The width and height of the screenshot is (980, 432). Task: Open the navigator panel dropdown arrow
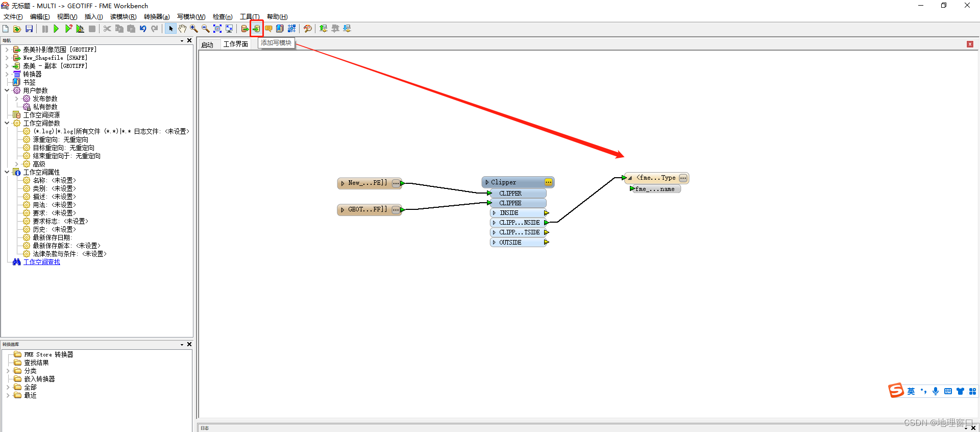pyautogui.click(x=182, y=41)
